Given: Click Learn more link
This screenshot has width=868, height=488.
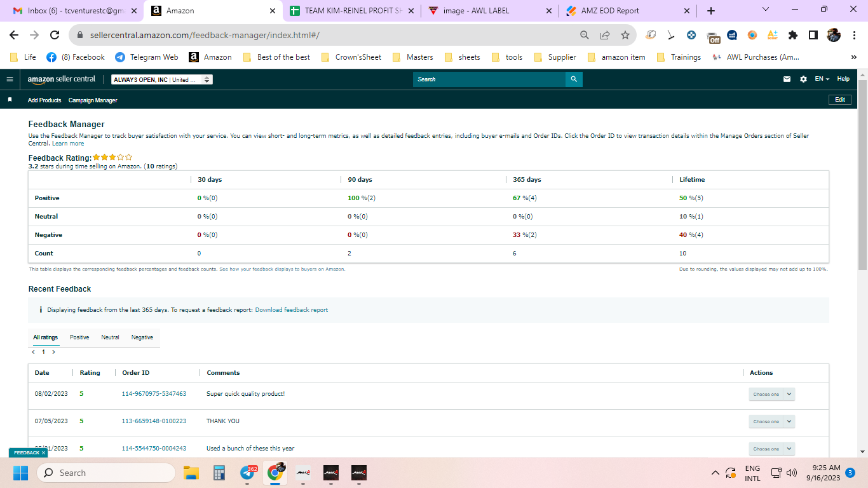Looking at the screenshot, I should [68, 144].
